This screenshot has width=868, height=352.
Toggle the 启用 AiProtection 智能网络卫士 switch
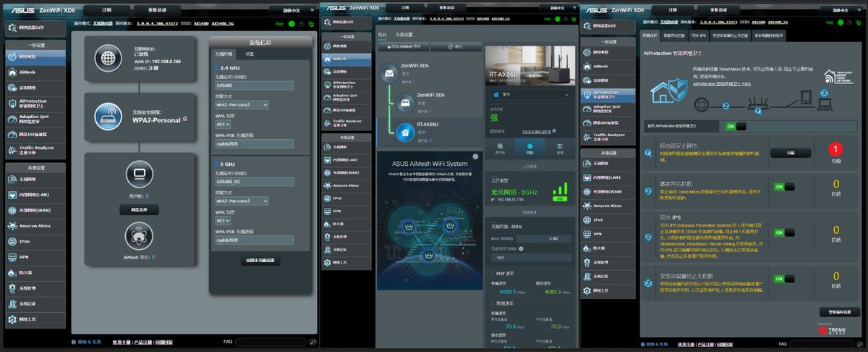pos(736,125)
